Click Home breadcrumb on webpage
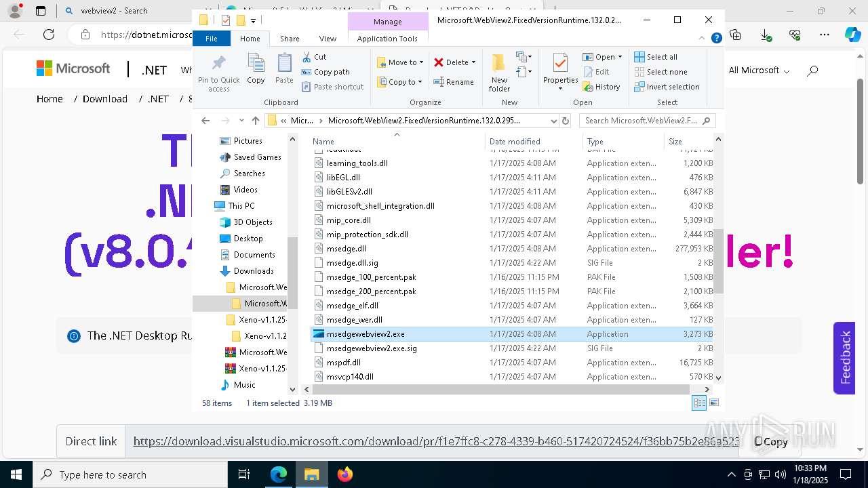868x488 pixels. (50, 99)
